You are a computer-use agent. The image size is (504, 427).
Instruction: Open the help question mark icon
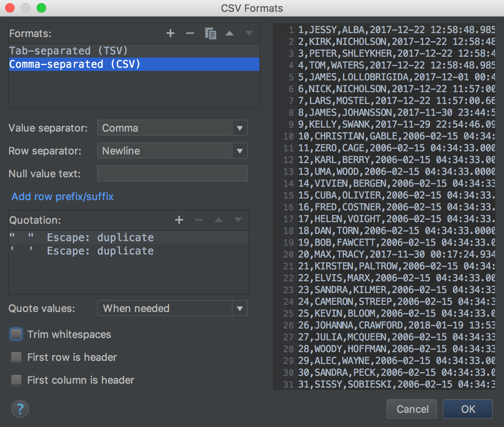pos(20,409)
